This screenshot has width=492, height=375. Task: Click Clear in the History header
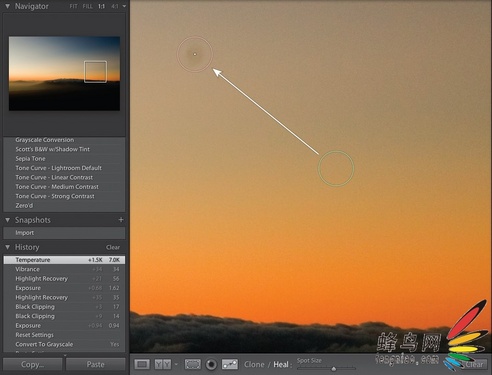pyautogui.click(x=113, y=247)
